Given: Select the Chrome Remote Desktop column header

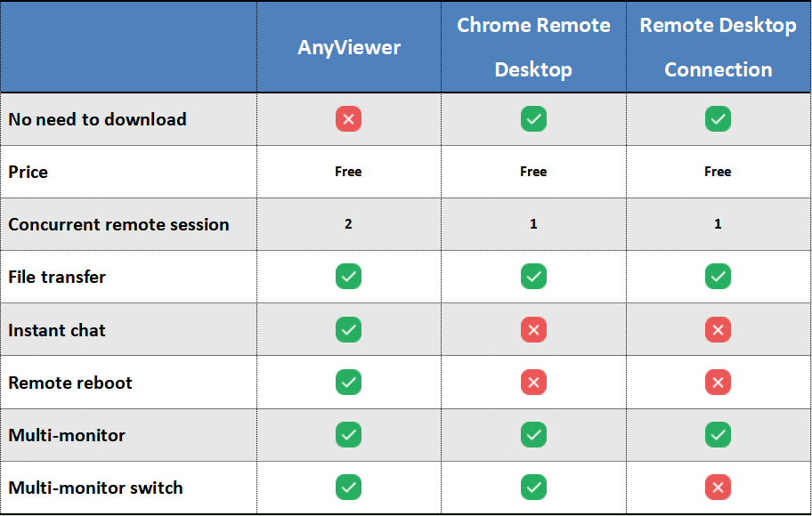Looking at the screenshot, I should (533, 47).
